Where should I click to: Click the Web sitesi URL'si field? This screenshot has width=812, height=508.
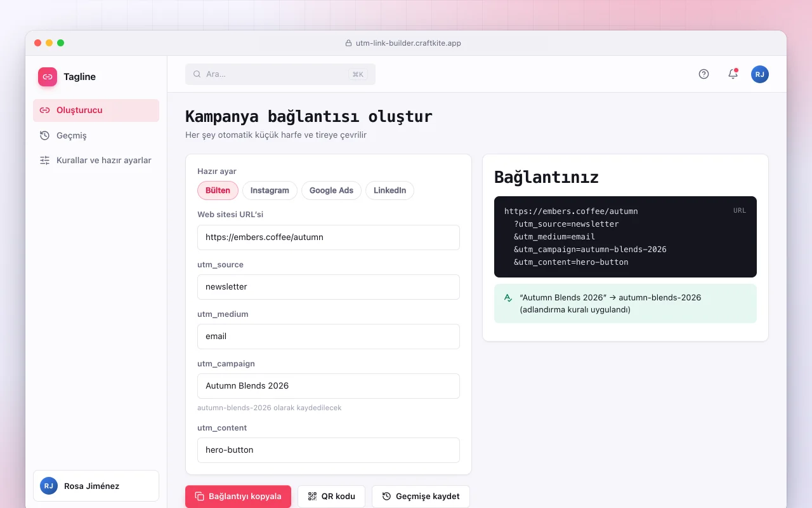pos(329,237)
